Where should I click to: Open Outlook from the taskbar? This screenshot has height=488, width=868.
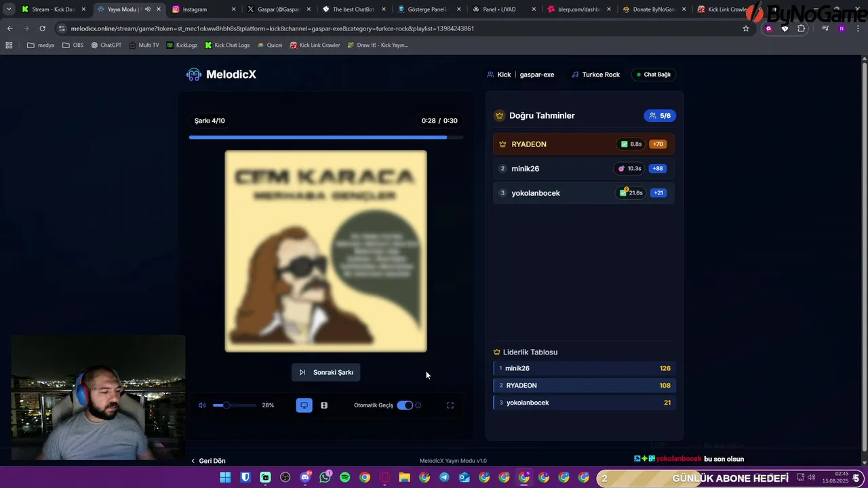click(465, 478)
